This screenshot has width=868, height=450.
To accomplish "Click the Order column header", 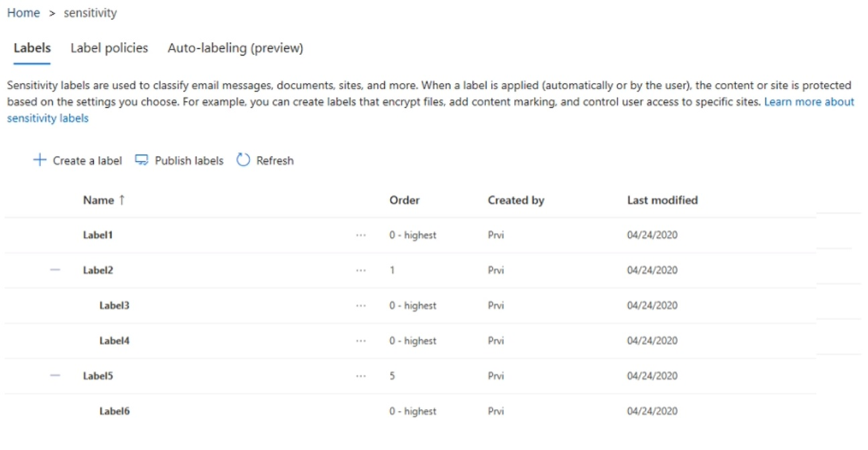I will tap(404, 200).
